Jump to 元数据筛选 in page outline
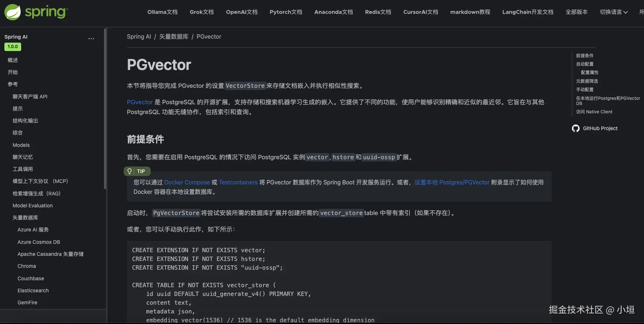The image size is (644, 324). tap(587, 81)
